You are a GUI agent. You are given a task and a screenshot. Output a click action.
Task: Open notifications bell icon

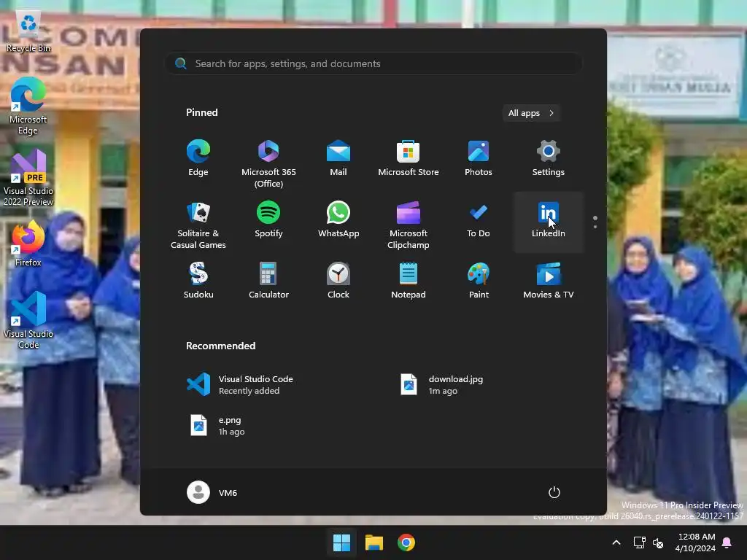pos(727,542)
